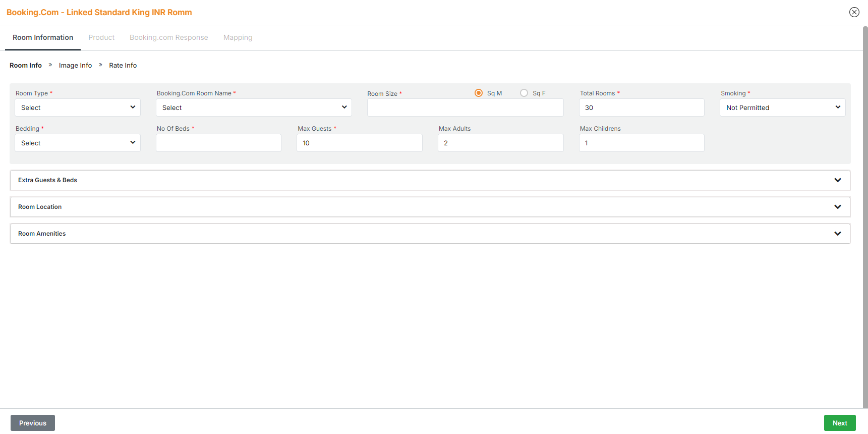Open the Smoking dropdown
This screenshot has width=868, height=434.
(782, 107)
